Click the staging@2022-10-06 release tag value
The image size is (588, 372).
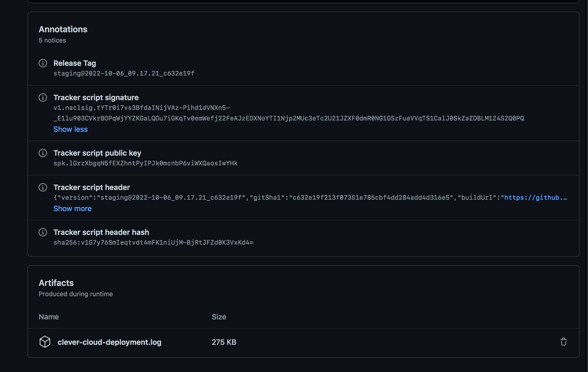click(x=124, y=73)
